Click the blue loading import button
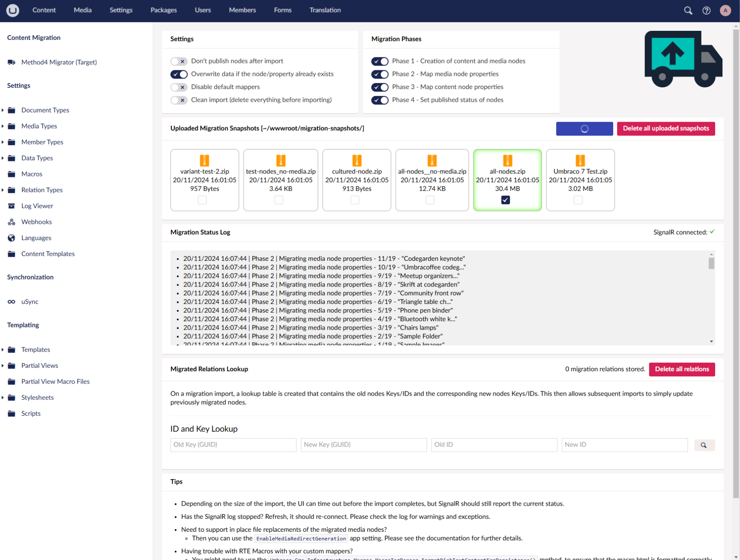The image size is (740, 560). click(x=585, y=128)
